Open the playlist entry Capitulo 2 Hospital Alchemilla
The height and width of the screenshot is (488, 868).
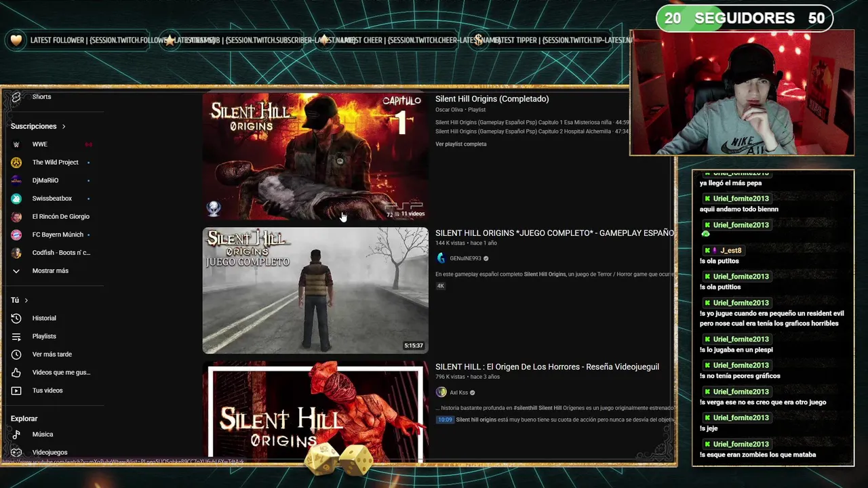[532, 131]
